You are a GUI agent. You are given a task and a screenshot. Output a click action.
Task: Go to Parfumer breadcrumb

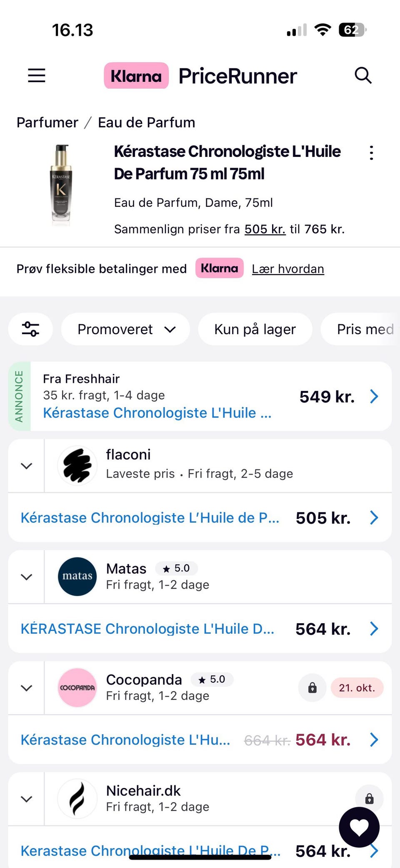coord(47,123)
